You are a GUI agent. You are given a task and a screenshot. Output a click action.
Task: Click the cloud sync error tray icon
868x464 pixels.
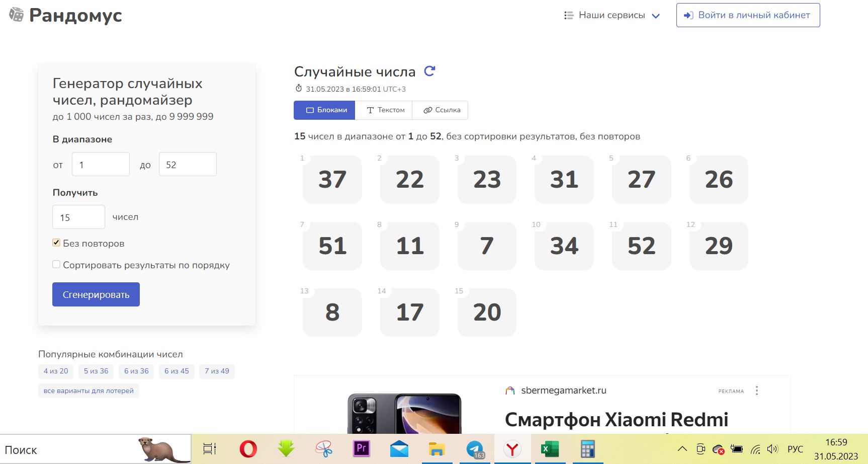(x=719, y=449)
